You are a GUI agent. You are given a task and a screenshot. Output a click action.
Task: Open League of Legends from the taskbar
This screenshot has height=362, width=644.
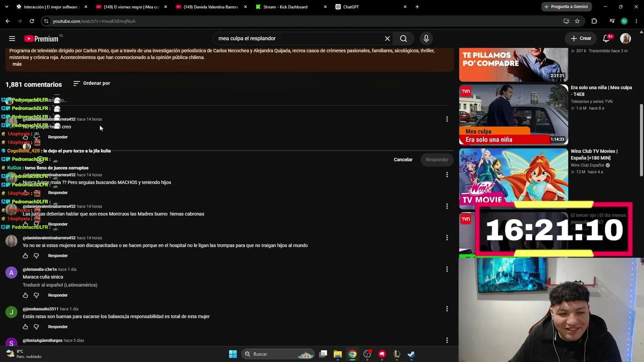[x=396, y=354]
